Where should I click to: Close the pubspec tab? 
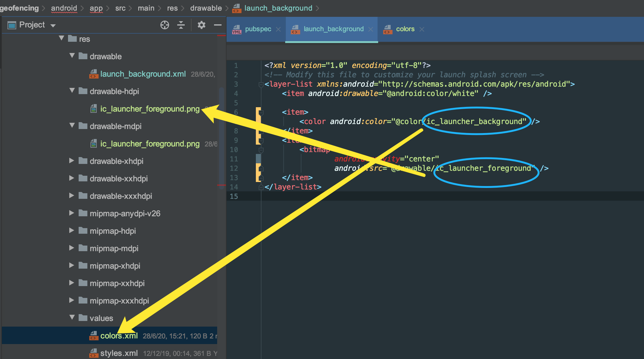click(278, 29)
